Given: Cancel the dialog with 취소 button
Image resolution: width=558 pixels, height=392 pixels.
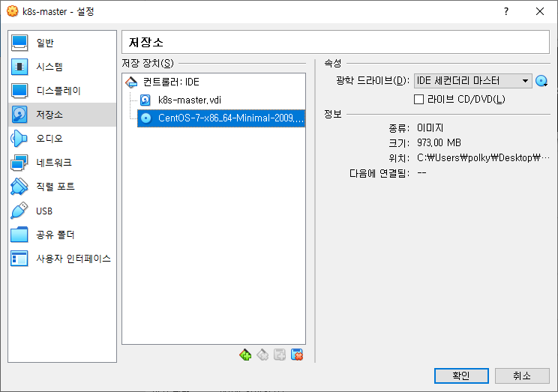Looking at the screenshot, I should (522, 376).
